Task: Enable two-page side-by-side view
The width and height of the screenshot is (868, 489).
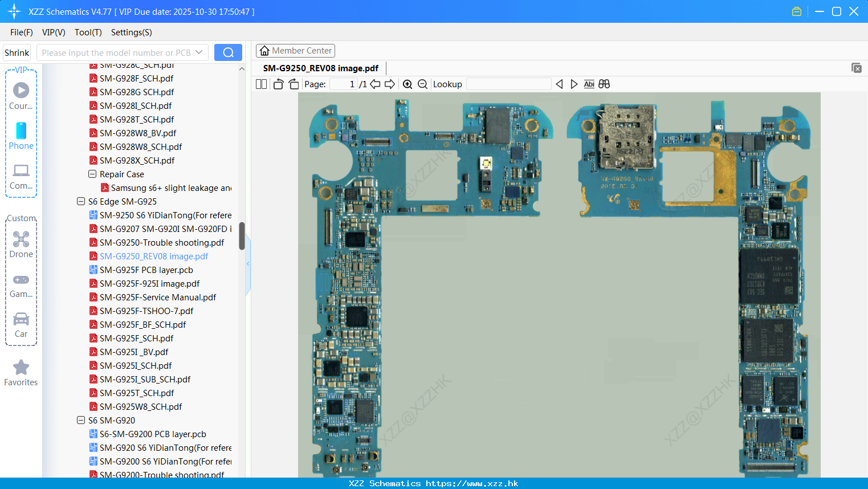Action: click(x=260, y=84)
